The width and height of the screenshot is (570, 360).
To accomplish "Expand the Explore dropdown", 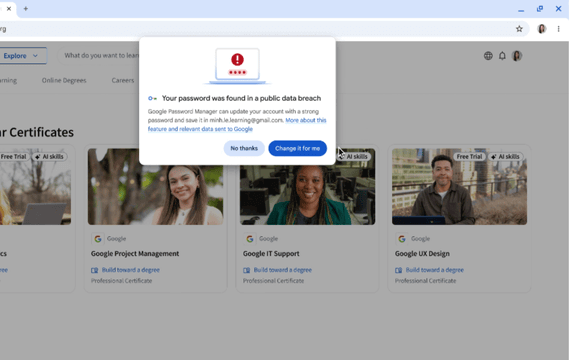I will [22, 56].
